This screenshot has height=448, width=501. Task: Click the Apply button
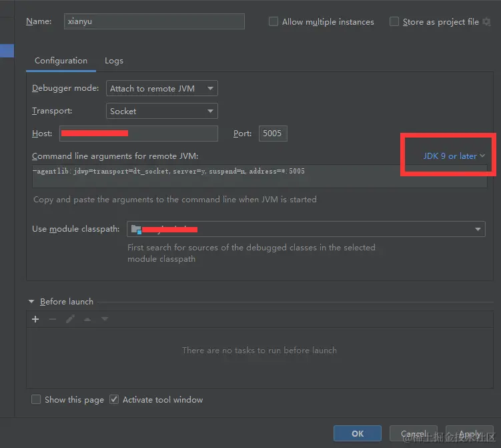470,433
